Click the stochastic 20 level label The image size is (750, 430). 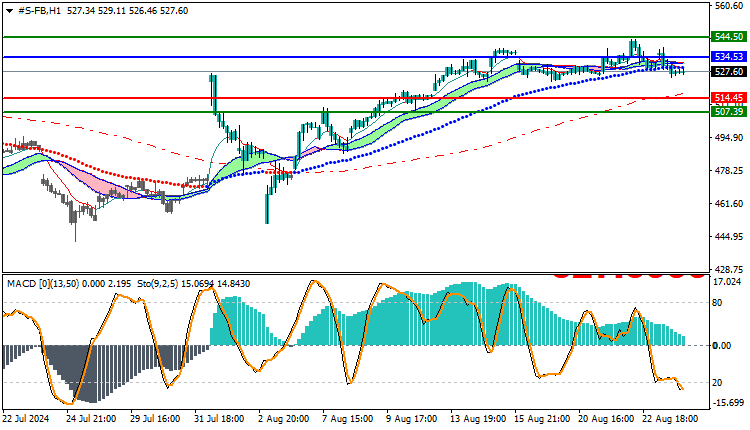[717, 383]
